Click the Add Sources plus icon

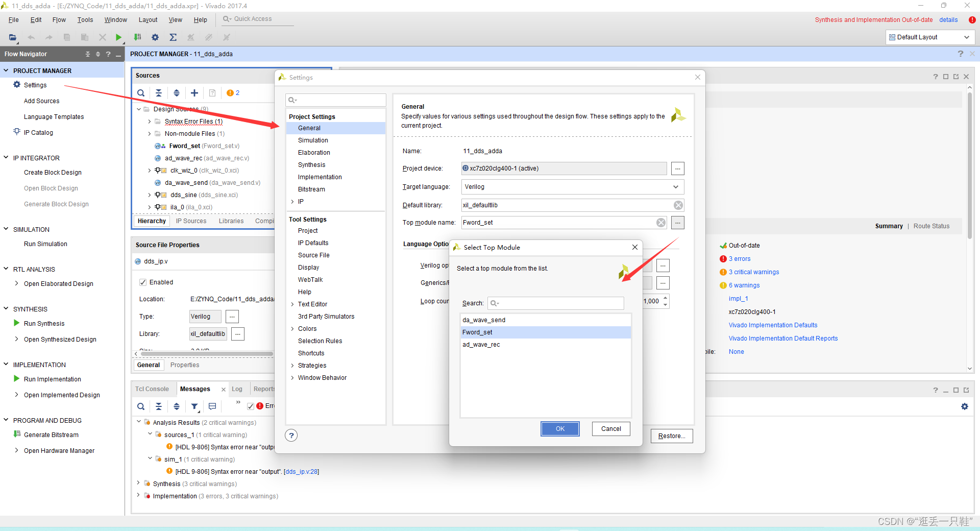tap(194, 93)
